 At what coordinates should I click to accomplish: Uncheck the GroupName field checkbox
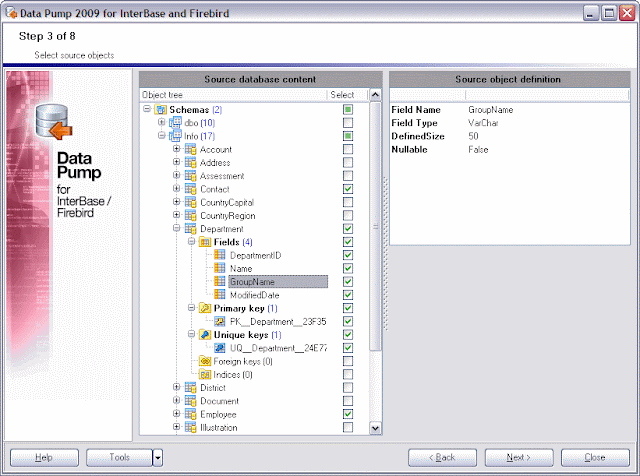click(x=348, y=282)
